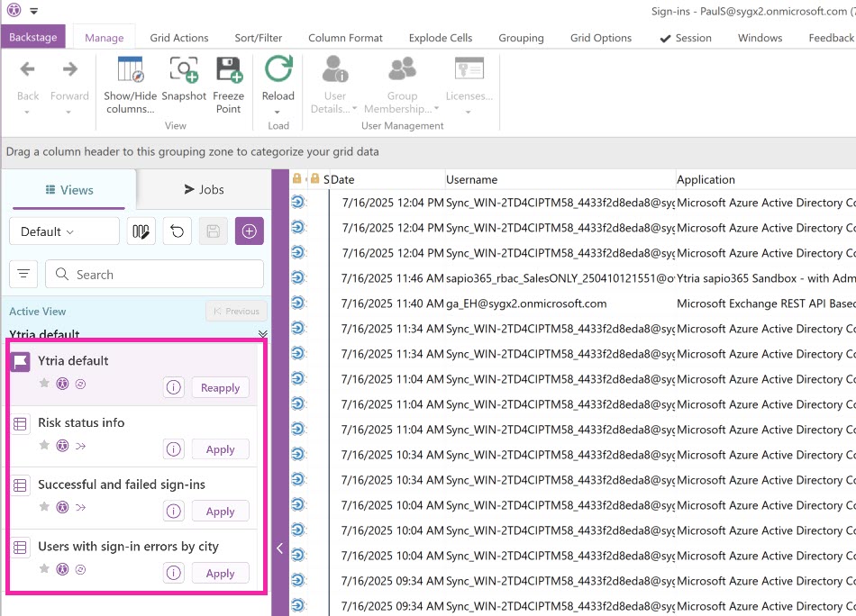Expand the Reload dropdown arrow
This screenshot has height=616, width=856.
(278, 113)
